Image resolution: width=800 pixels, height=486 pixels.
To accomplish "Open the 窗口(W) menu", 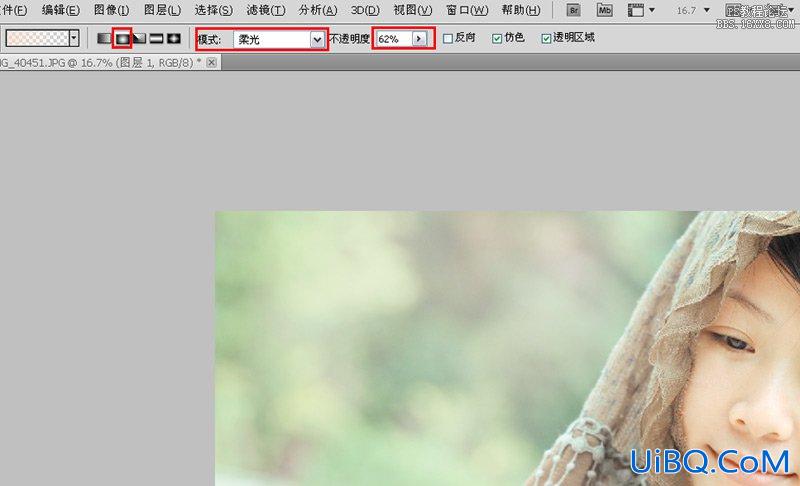I will click(467, 10).
